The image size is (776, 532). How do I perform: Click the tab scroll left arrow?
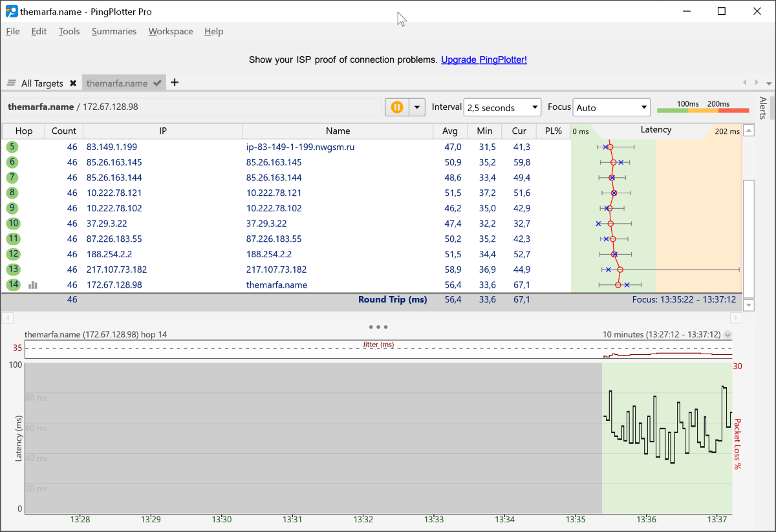(745, 83)
